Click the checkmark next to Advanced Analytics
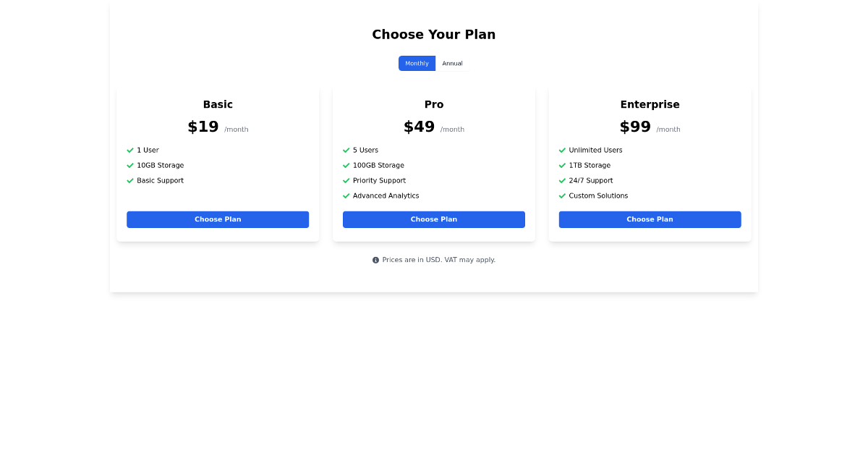The image size is (868, 456). [x=346, y=195]
